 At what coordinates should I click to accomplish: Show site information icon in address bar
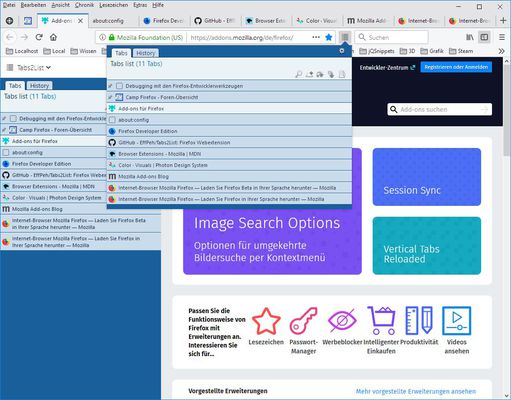click(x=103, y=37)
